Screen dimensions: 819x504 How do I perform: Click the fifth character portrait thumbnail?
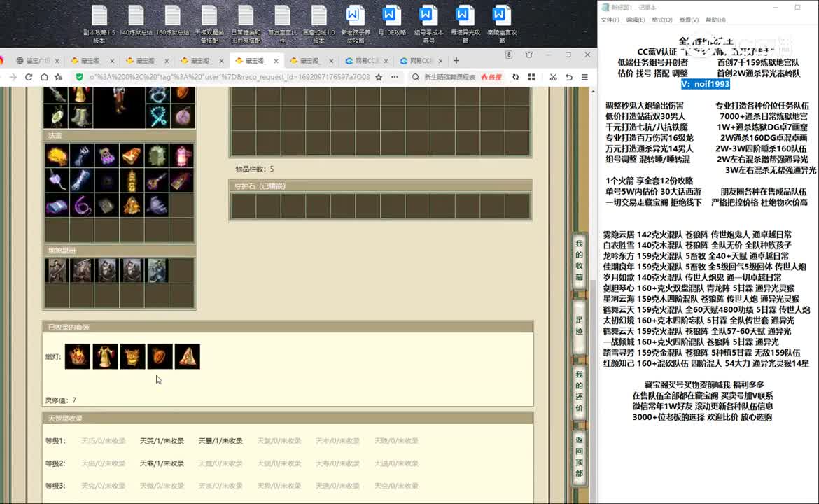(x=157, y=270)
